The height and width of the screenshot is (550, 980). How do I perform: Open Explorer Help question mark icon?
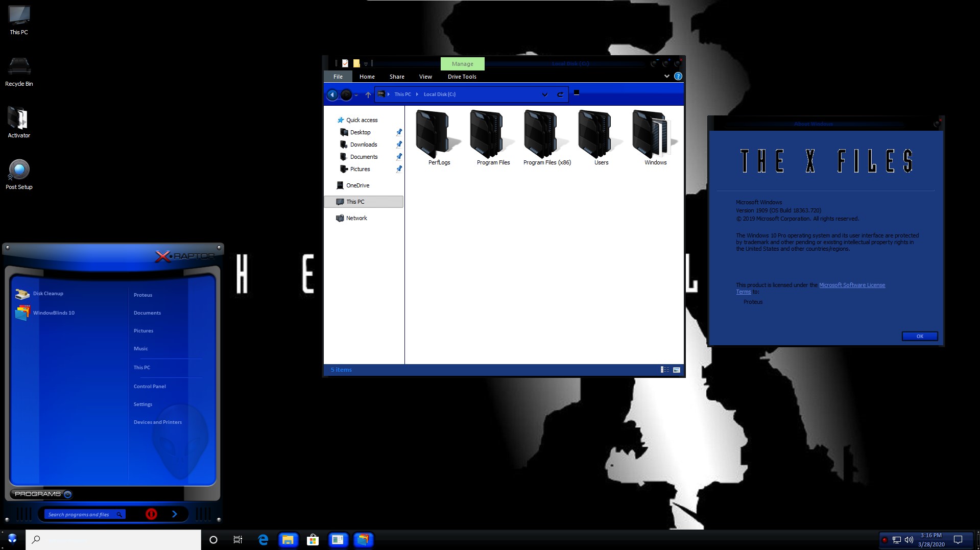(678, 76)
